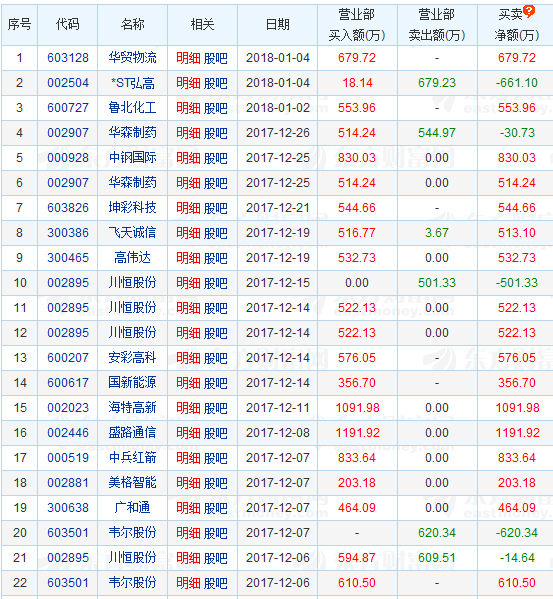Open 股吧 for 坤彩科技 row
553x599 pixels.
[x=216, y=208]
